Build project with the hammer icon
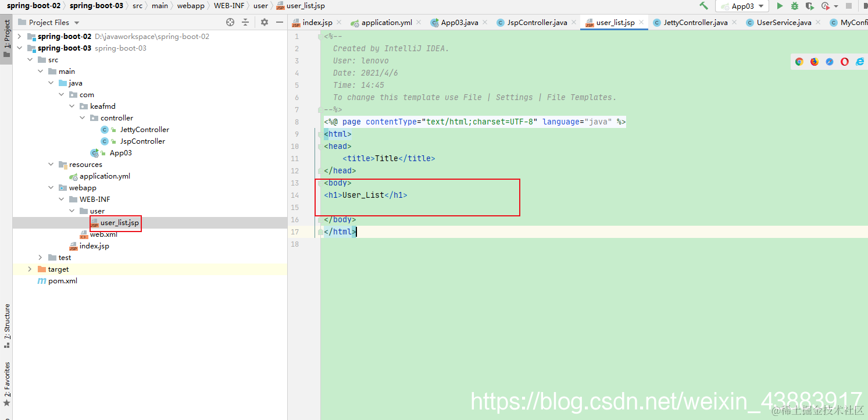Screen dimensions: 868x420 pos(703,6)
